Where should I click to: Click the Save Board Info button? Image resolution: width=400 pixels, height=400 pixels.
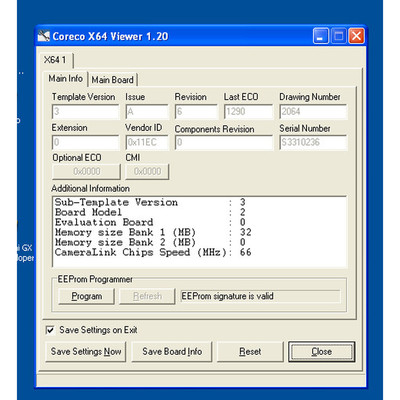pyautogui.click(x=172, y=352)
